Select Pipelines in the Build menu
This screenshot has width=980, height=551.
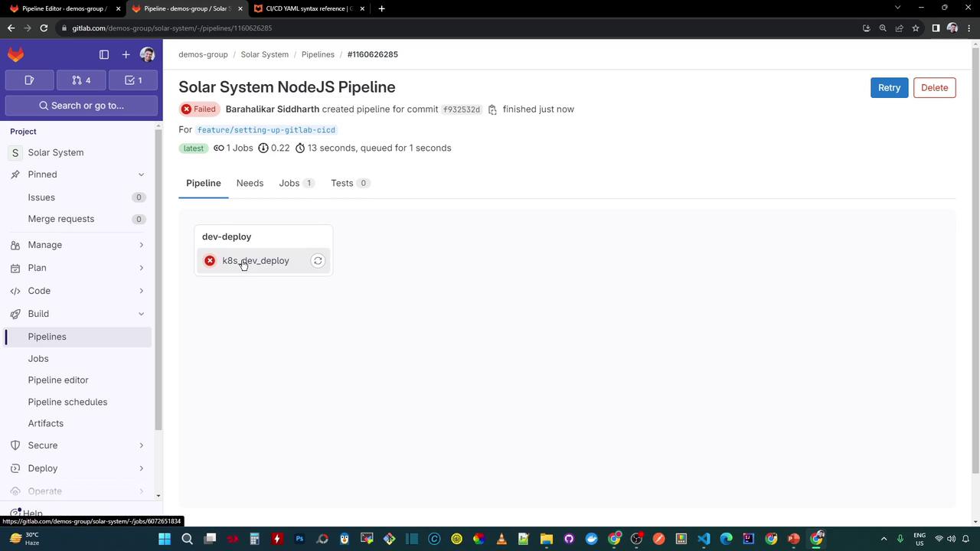click(x=78, y=337)
